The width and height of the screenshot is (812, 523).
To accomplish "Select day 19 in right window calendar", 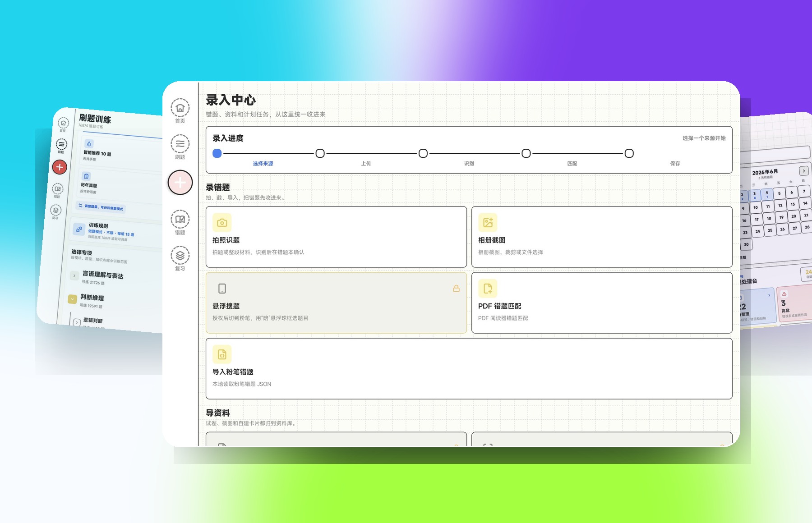I will click(x=781, y=217).
